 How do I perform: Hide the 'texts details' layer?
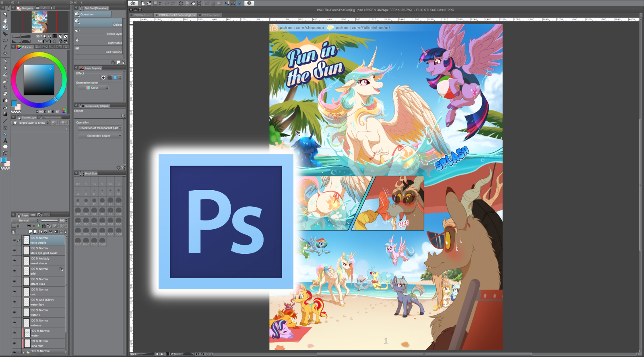point(14,240)
